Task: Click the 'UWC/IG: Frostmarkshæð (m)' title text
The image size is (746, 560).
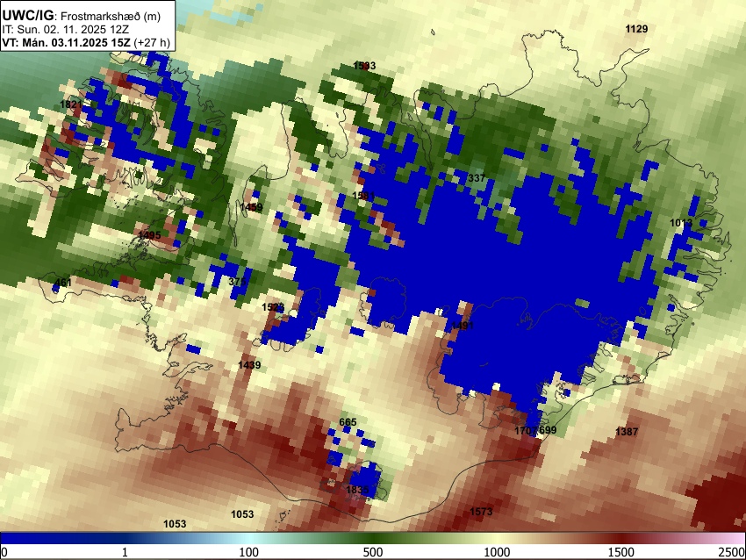Action: [82, 16]
